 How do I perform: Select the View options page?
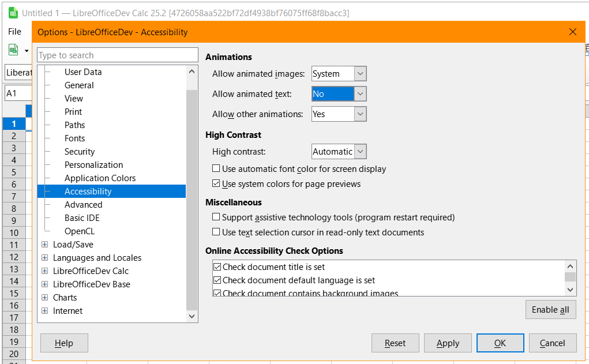(74, 99)
